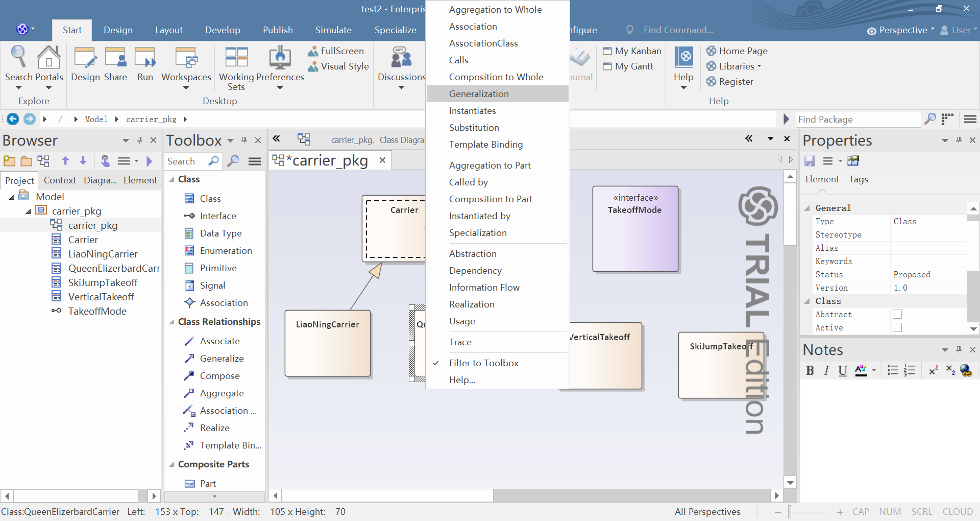This screenshot has height=521, width=980.
Task: Open the Toolbox hamburger menu
Action: [x=255, y=161]
